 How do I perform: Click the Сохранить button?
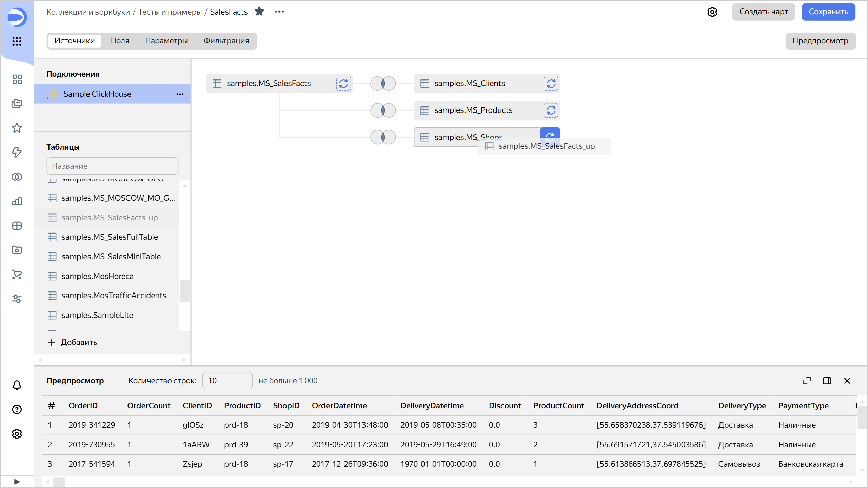(x=828, y=12)
